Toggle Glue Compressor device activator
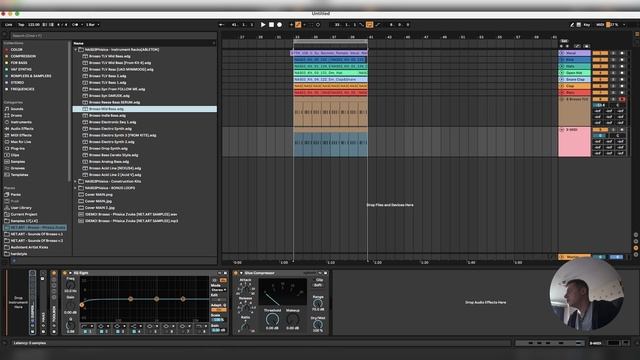Image resolution: width=640 pixels, height=360 pixels. pyautogui.click(x=236, y=273)
